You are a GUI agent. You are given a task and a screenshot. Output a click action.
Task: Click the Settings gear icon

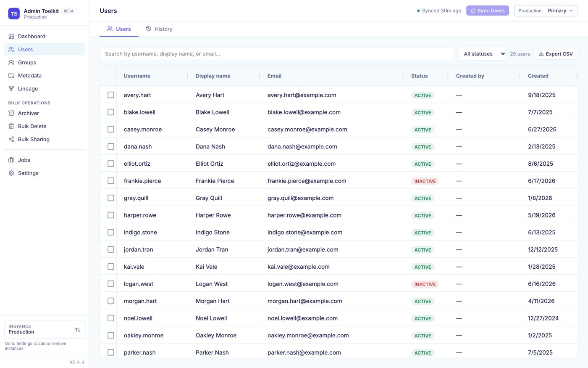click(x=11, y=173)
